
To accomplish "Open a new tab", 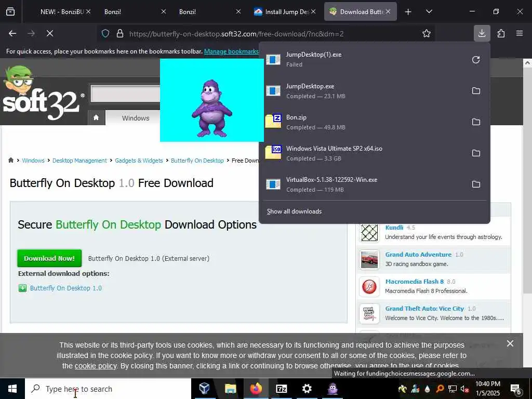I will coord(408,12).
